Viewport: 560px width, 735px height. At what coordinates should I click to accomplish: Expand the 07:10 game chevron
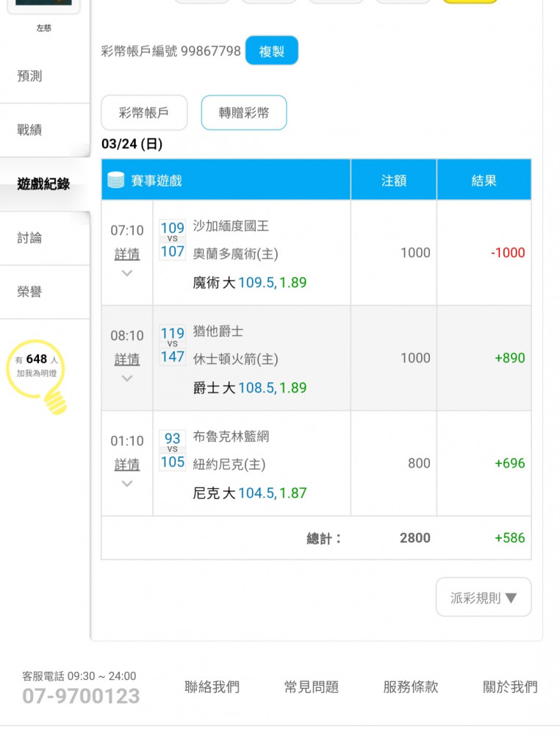[x=127, y=273]
